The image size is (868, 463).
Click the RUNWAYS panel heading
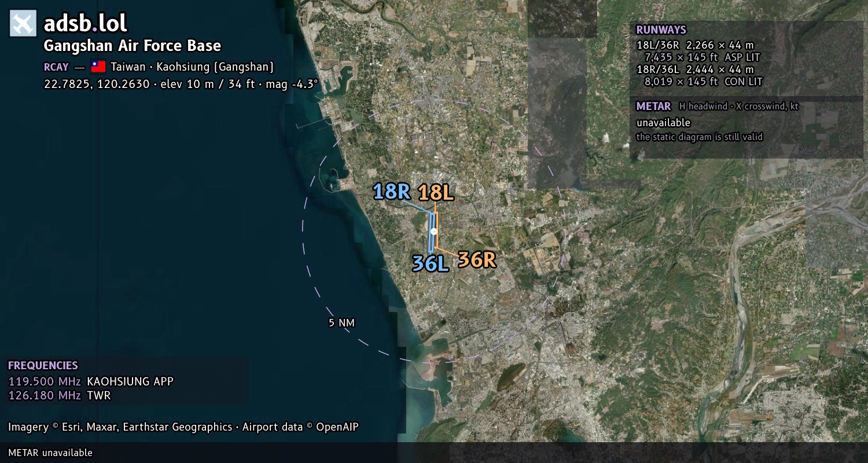(661, 30)
